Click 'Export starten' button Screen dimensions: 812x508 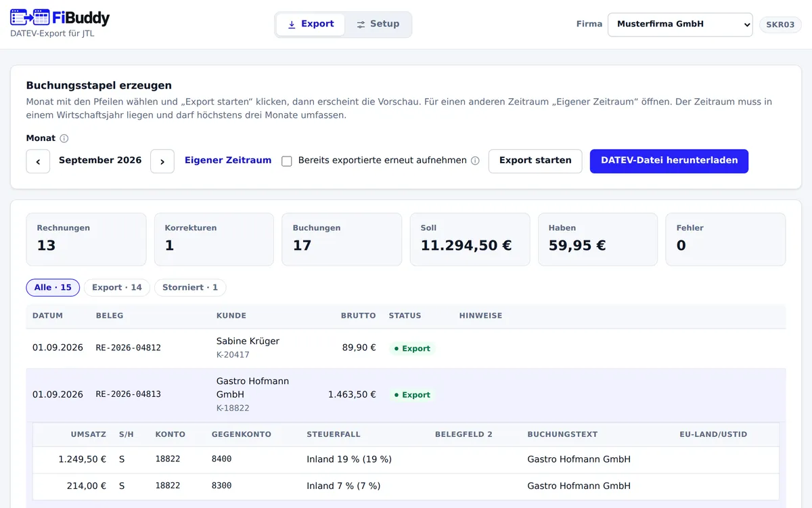(535, 161)
